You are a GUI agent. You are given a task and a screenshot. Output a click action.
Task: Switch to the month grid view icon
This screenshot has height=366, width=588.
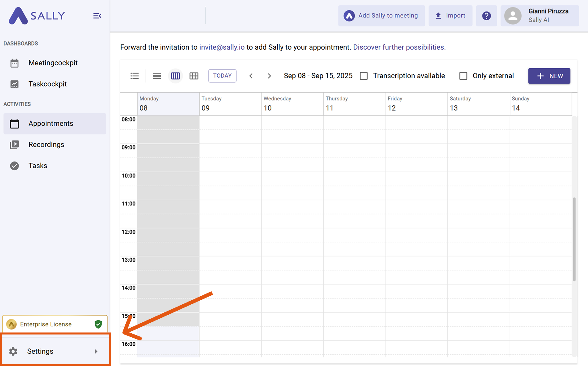click(194, 76)
